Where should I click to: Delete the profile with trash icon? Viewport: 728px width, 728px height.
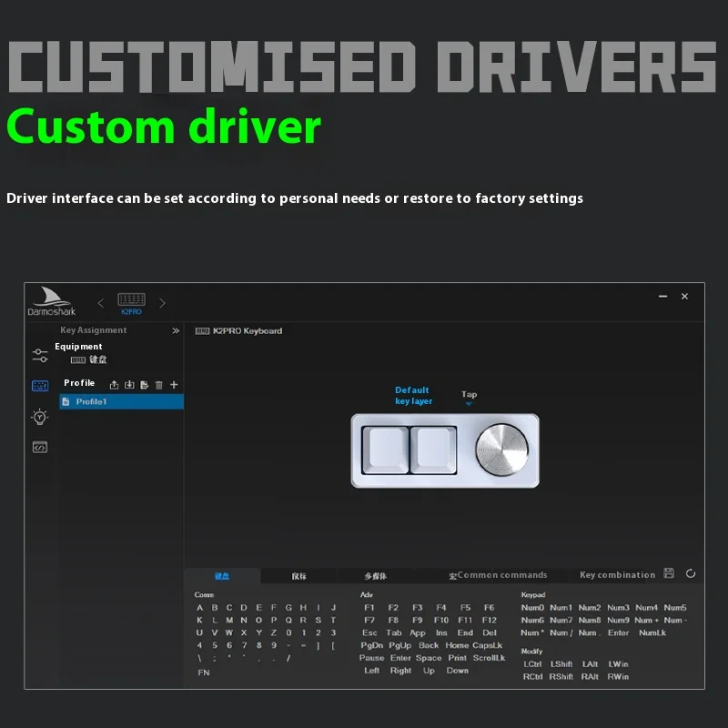point(158,384)
